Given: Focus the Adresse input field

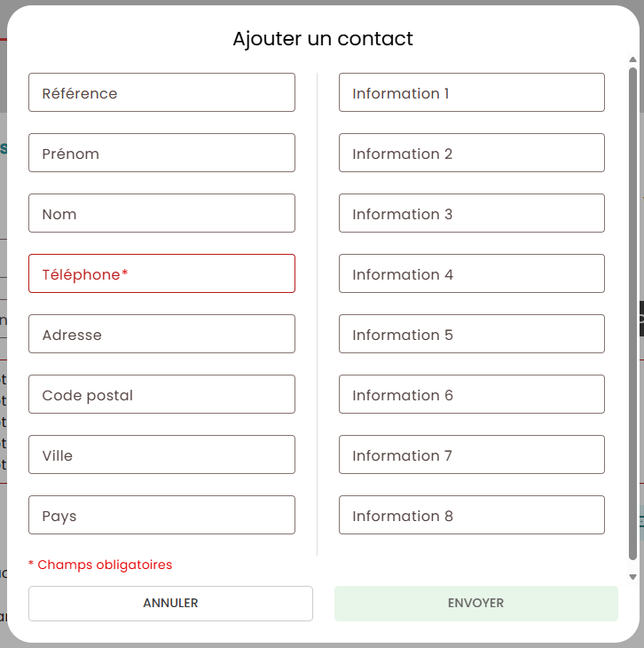Looking at the screenshot, I should (161, 334).
